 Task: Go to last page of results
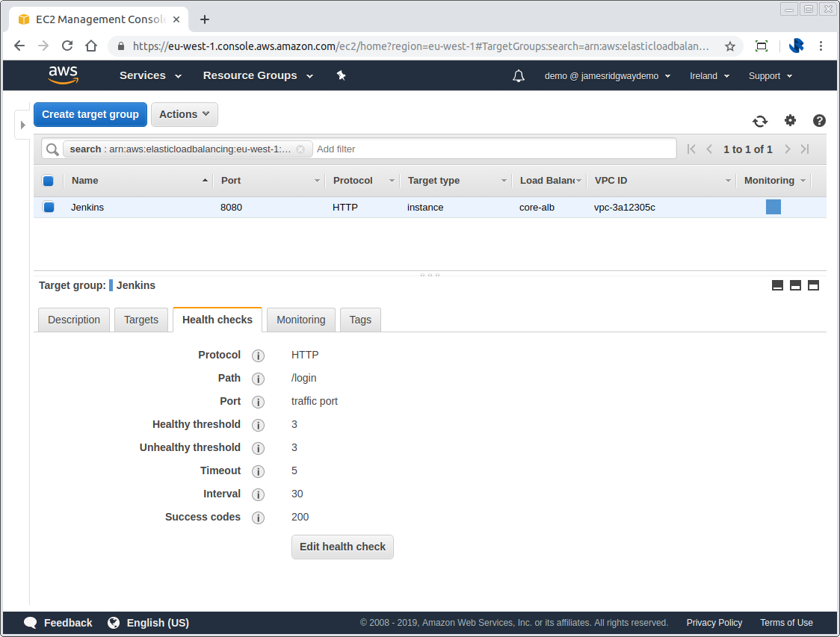805,149
